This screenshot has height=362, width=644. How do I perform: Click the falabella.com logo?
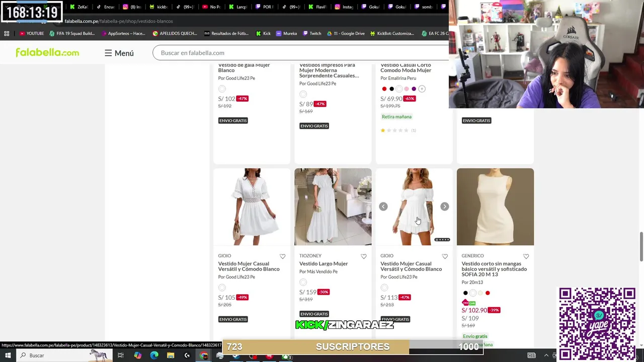[x=47, y=52]
